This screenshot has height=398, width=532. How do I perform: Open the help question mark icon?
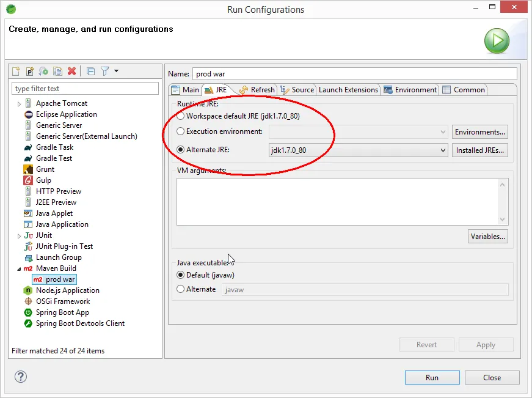tap(21, 377)
